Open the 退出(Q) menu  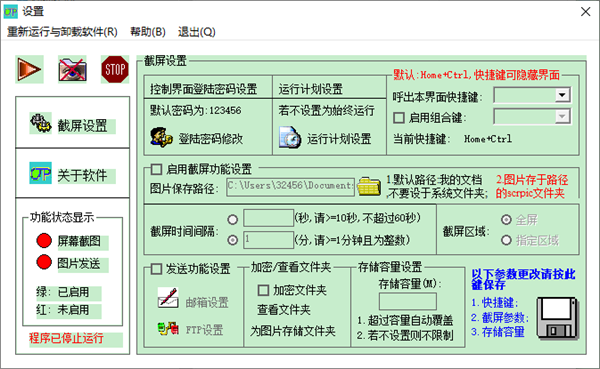197,32
